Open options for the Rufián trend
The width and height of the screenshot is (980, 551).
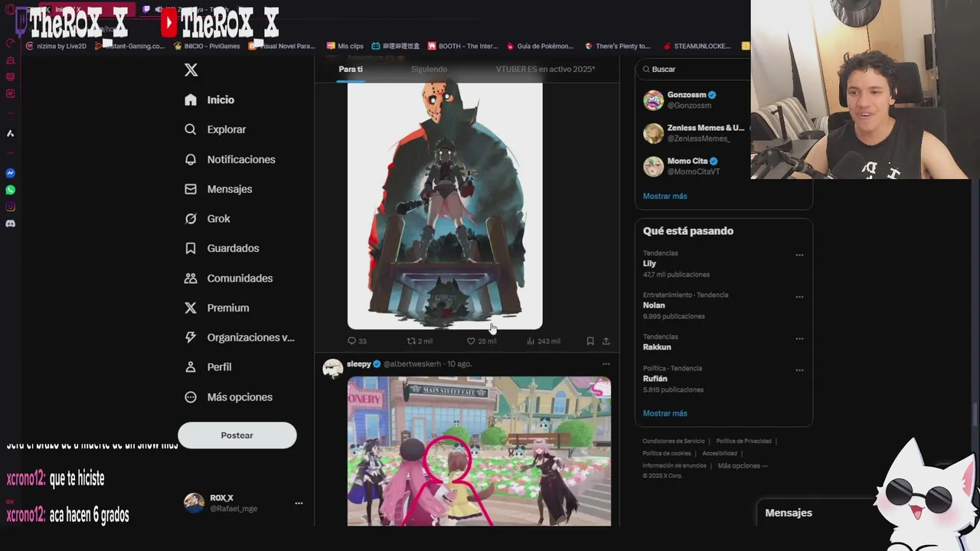[799, 370]
